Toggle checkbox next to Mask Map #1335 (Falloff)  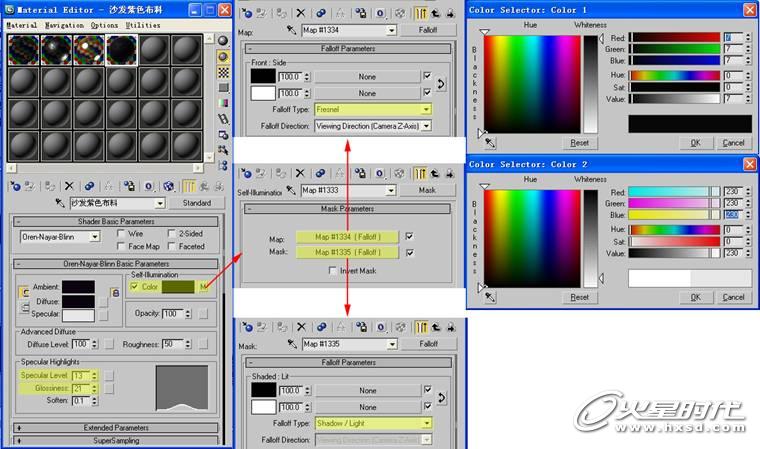(x=410, y=253)
